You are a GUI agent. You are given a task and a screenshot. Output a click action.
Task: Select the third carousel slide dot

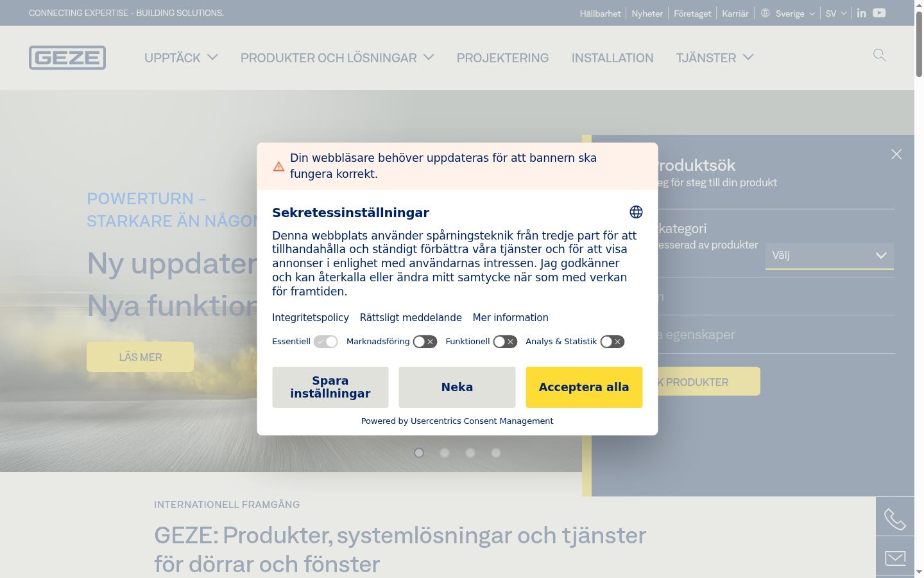point(470,453)
